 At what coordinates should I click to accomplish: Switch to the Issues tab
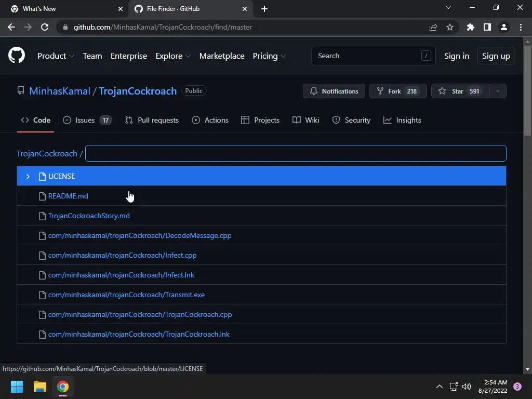pyautogui.click(x=87, y=120)
